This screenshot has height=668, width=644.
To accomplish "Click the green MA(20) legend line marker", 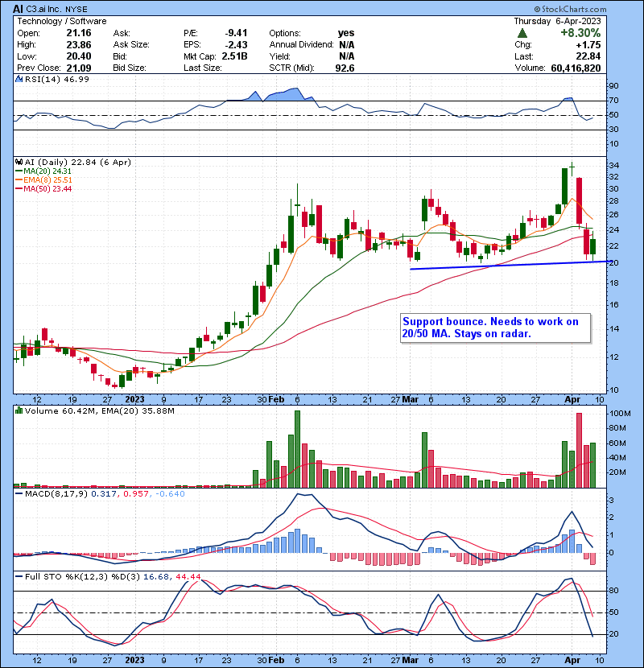I will point(19,171).
